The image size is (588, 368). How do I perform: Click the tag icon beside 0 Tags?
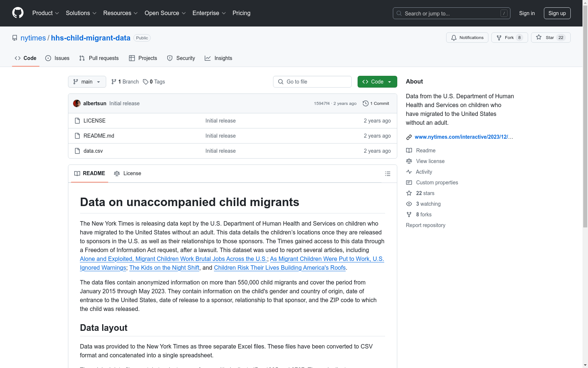pyautogui.click(x=146, y=82)
